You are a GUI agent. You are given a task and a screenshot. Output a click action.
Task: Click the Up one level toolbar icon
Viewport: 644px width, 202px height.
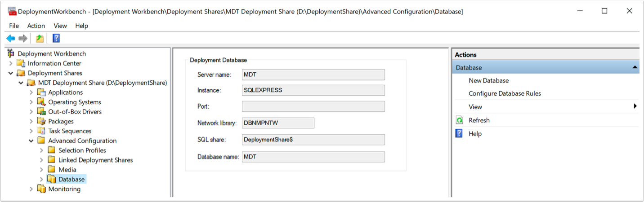pyautogui.click(x=40, y=39)
